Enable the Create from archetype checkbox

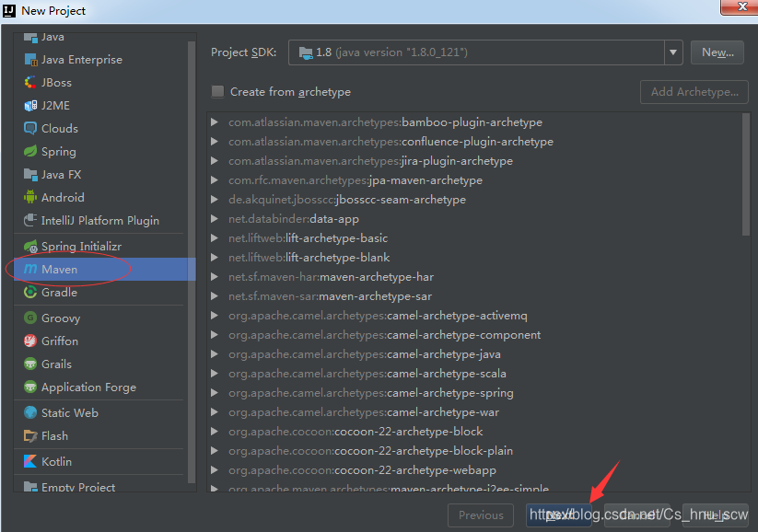click(x=217, y=91)
